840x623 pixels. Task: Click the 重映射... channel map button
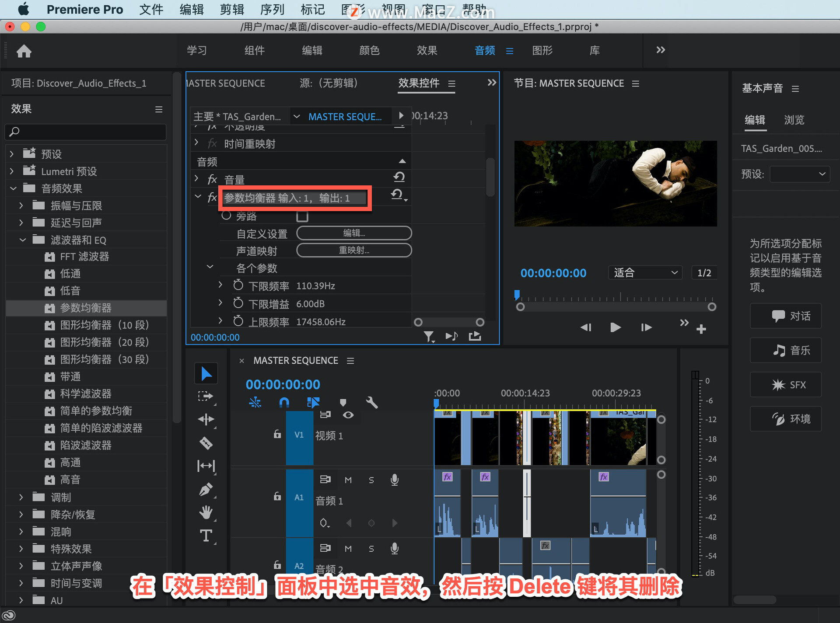(354, 250)
